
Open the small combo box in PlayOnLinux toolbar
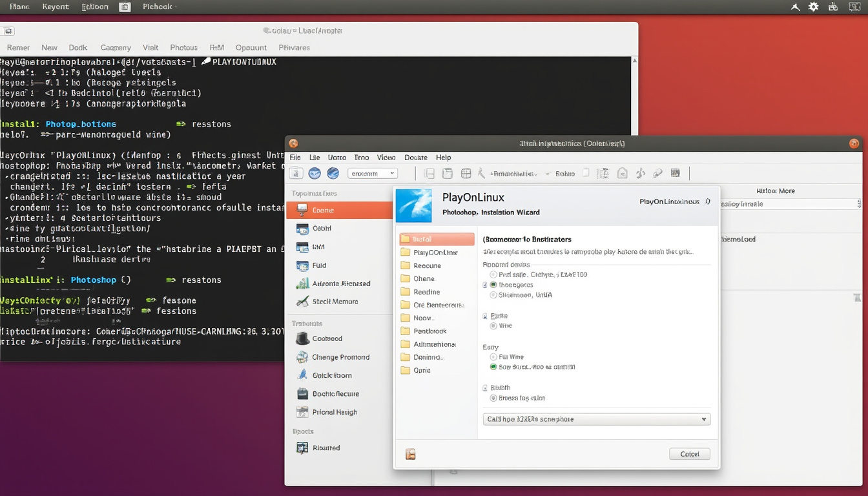tap(373, 173)
